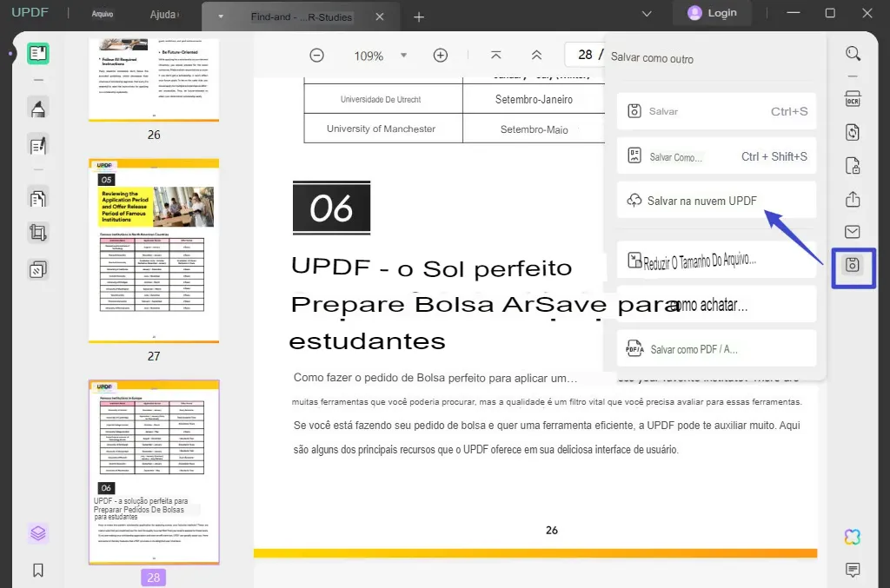Click the Login button
Screen dimensions: 890x588
pyautogui.click(x=713, y=13)
